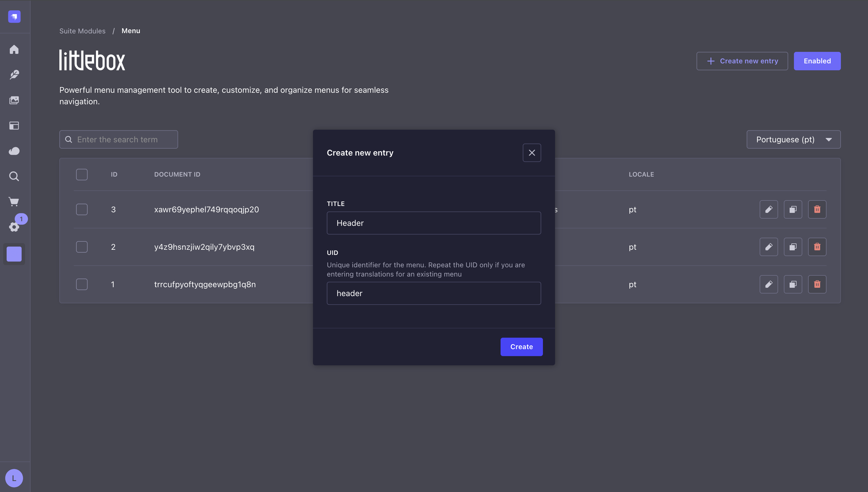Click edit pencil for entry 3

pyautogui.click(x=769, y=209)
